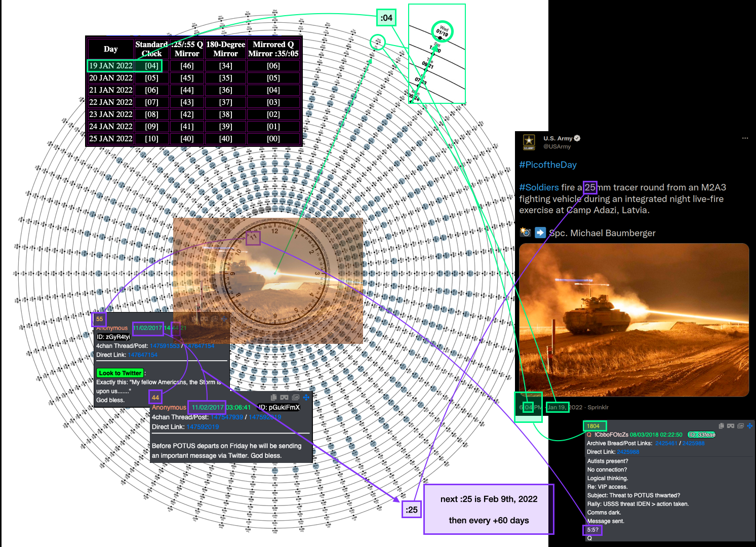Click the blue move arrows on post 44
The height and width of the screenshot is (547, 756).
306,398
